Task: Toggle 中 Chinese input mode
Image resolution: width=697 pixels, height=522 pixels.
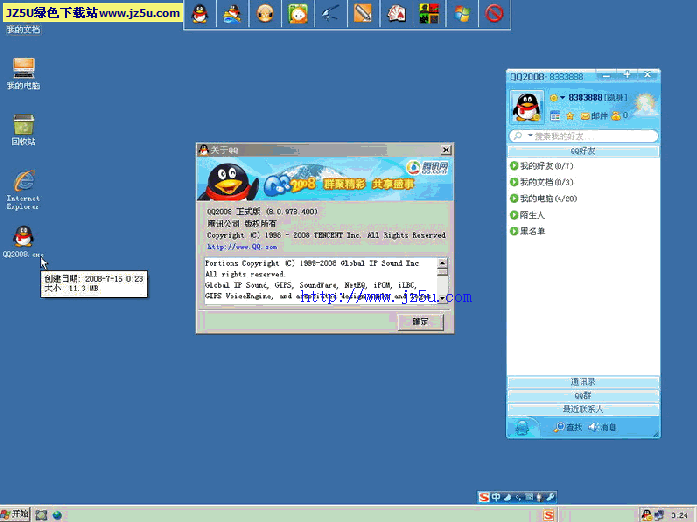Action: [496, 497]
